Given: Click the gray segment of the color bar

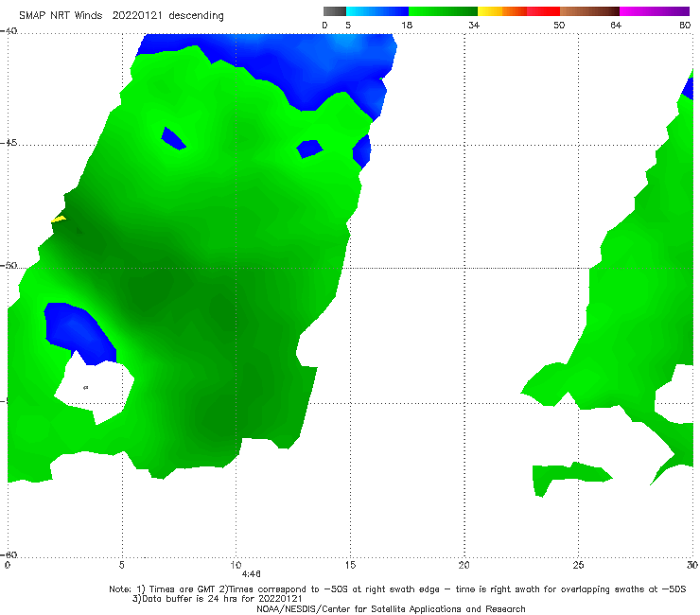Looking at the screenshot, I should [335, 11].
